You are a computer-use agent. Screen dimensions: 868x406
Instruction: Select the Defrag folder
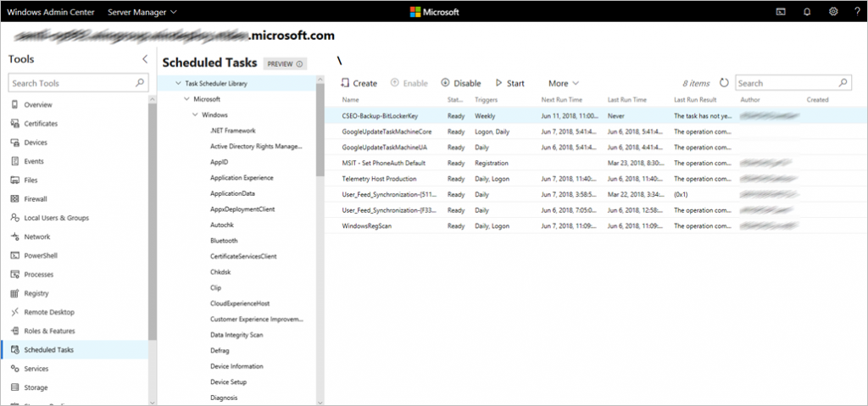220,351
